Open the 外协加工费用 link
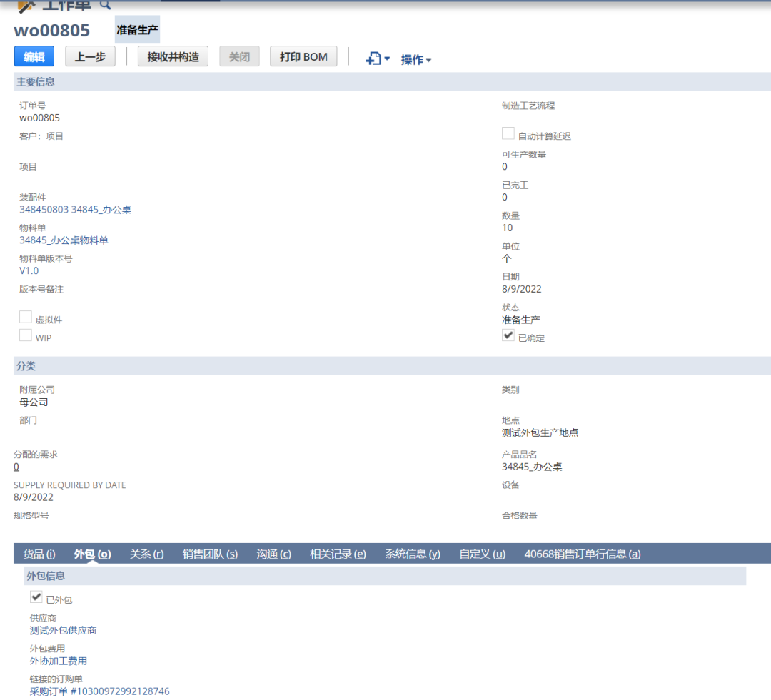Image resolution: width=771 pixels, height=700 pixels. click(x=58, y=661)
